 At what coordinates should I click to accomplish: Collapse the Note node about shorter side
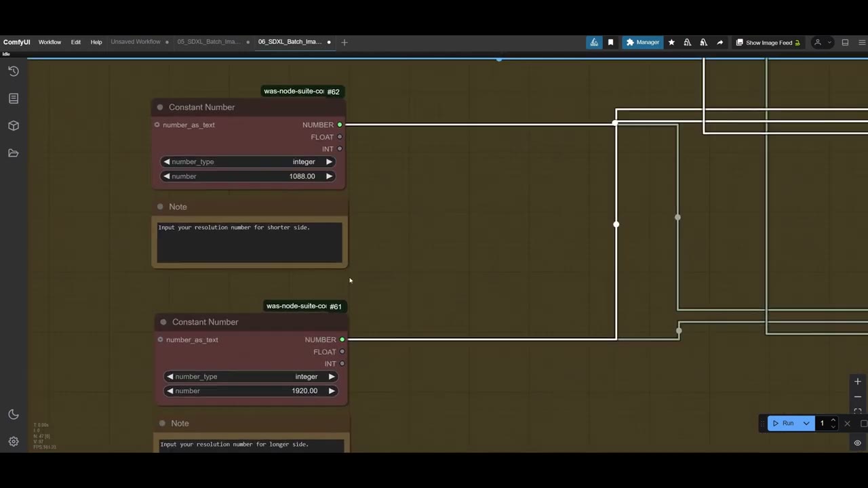160,207
